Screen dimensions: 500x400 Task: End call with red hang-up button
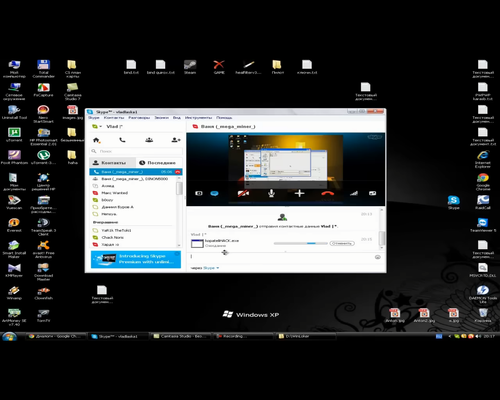[327, 193]
